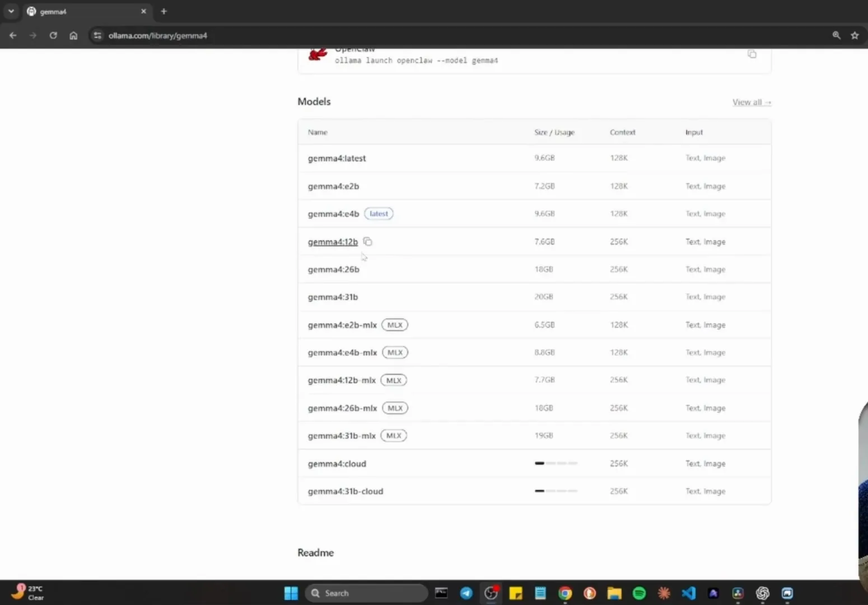View site information for ollama.com
Screen dimensions: 868x605
point(97,35)
